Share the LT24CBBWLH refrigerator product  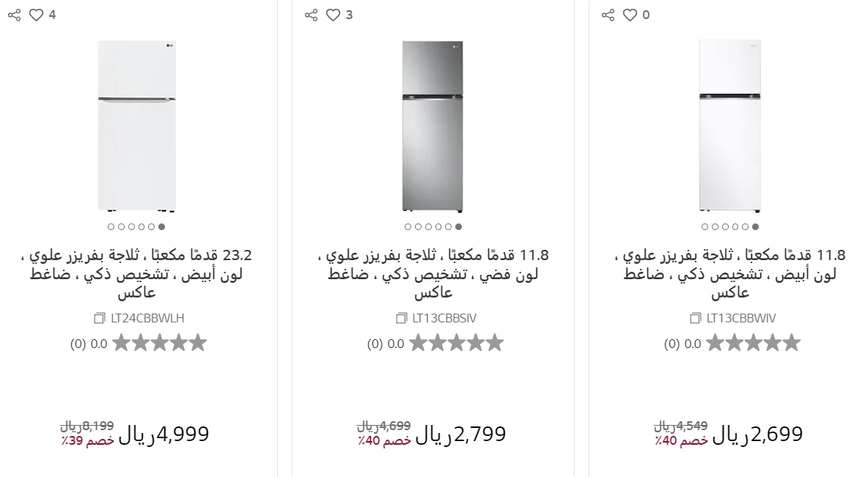[14, 15]
